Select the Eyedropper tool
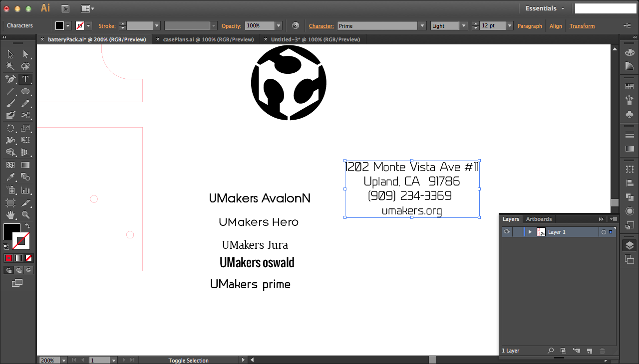This screenshot has height=364, width=639. point(10,178)
